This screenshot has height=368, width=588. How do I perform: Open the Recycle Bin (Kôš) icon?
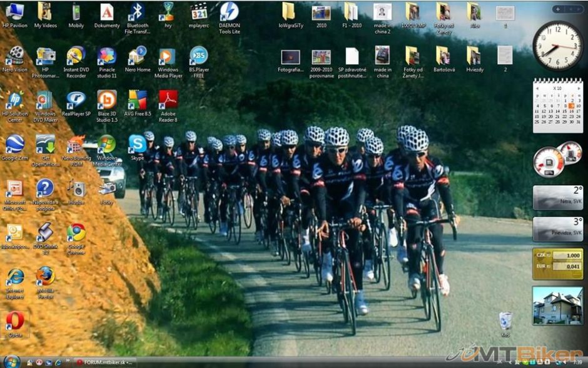click(505, 321)
